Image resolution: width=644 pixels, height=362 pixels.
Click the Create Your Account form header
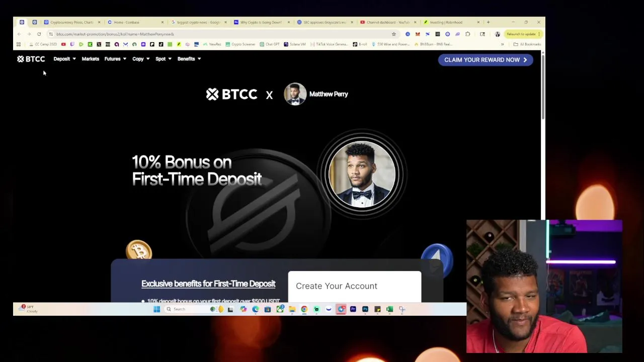[x=337, y=286]
